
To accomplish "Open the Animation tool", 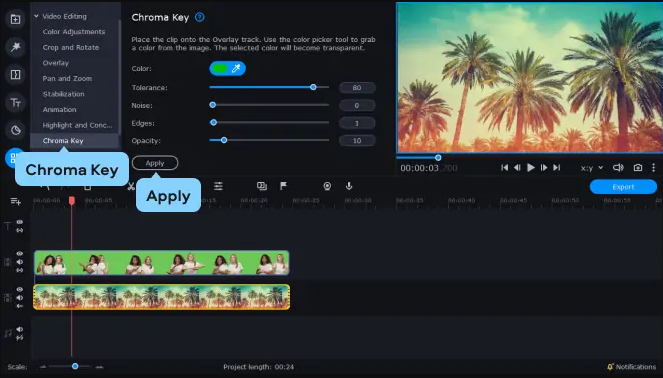I will [59, 110].
